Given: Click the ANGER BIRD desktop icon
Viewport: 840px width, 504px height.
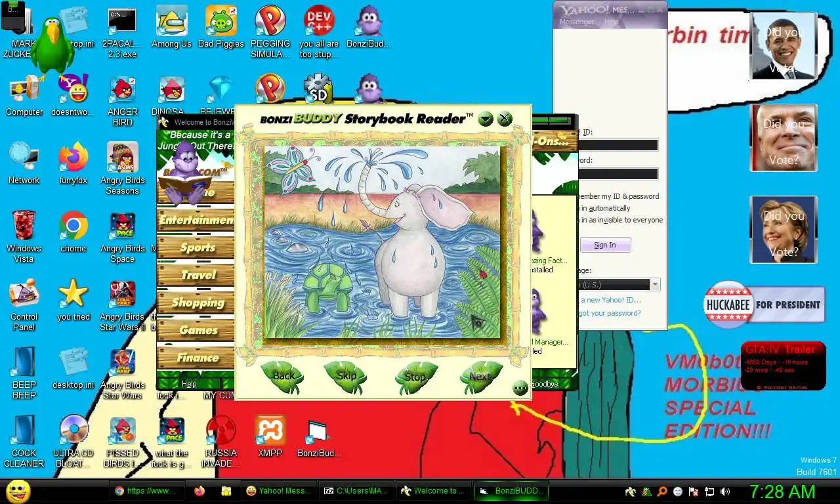Looking at the screenshot, I should pos(122,101).
